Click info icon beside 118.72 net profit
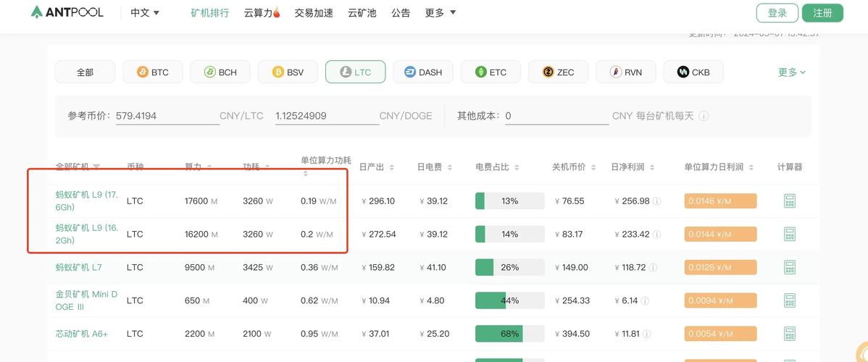868x362 pixels. 653,267
